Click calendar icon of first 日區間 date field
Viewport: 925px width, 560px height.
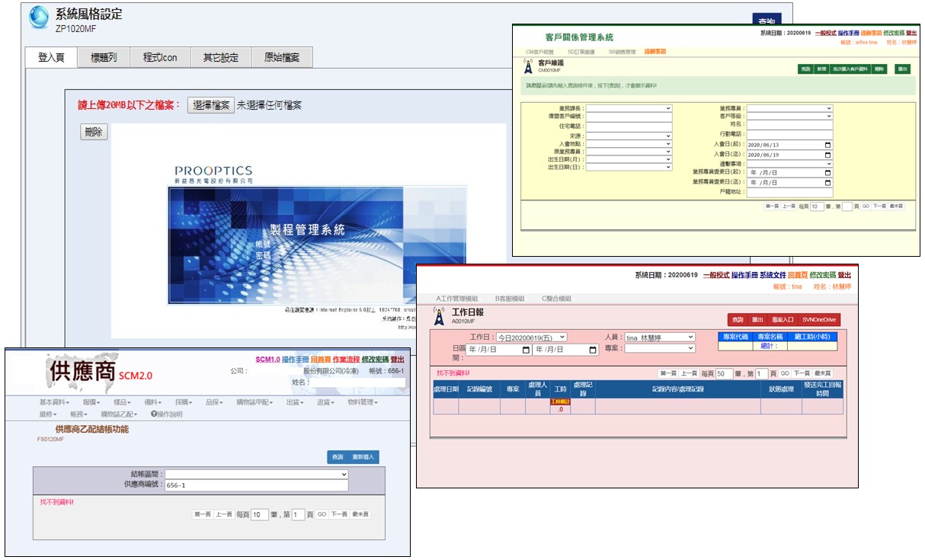[x=526, y=350]
